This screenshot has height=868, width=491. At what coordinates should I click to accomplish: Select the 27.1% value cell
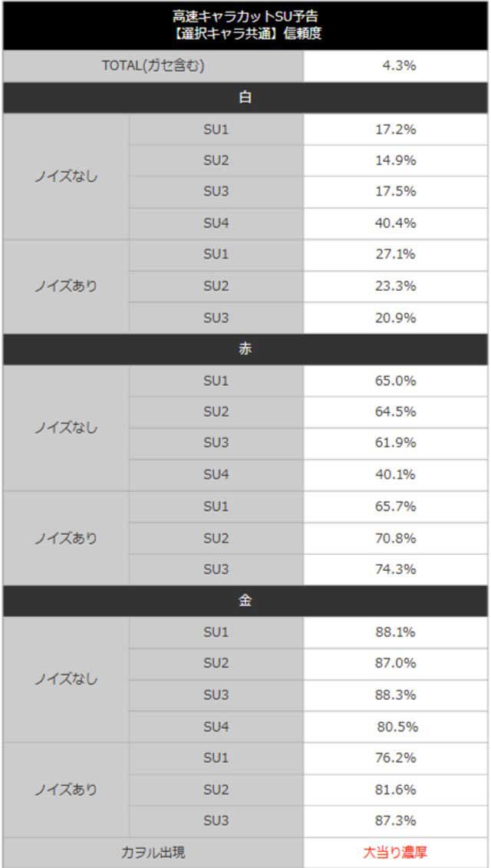point(396,254)
